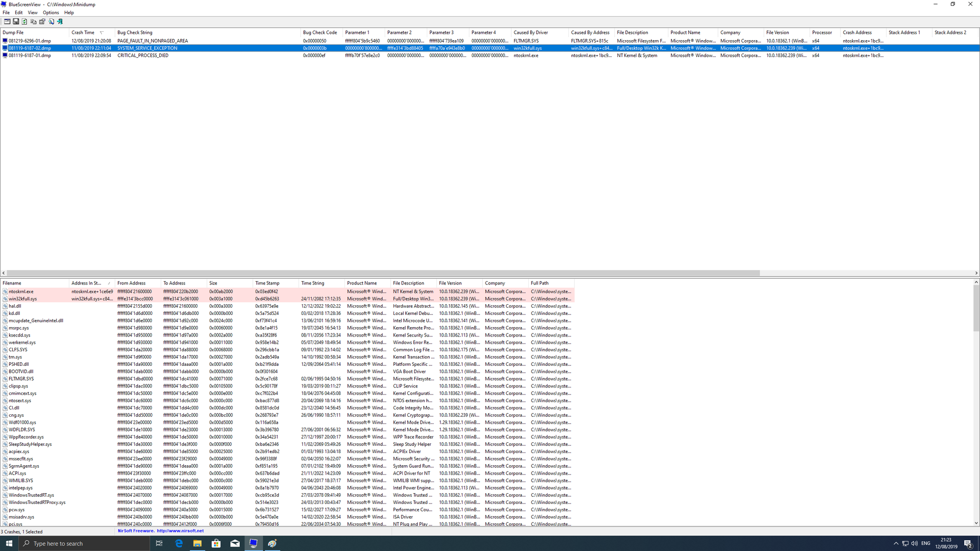Click the Save Selected Items floppy icon
This screenshot has width=980, height=551.
tap(16, 22)
